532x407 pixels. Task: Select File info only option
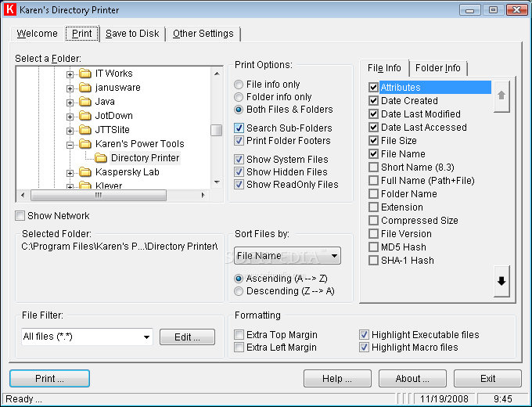point(239,85)
